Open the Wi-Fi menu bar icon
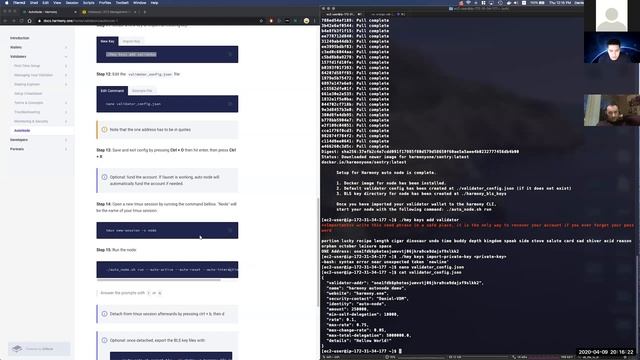 (468, 2)
